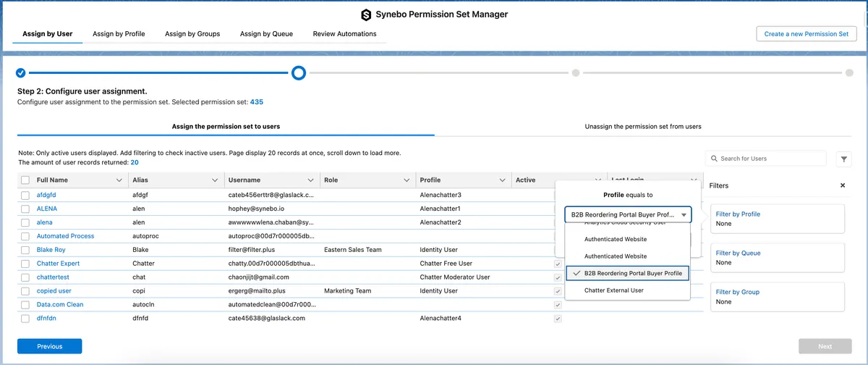The width and height of the screenshot is (868, 365).
Task: Click the completed step one checkmark
Action: click(21, 72)
